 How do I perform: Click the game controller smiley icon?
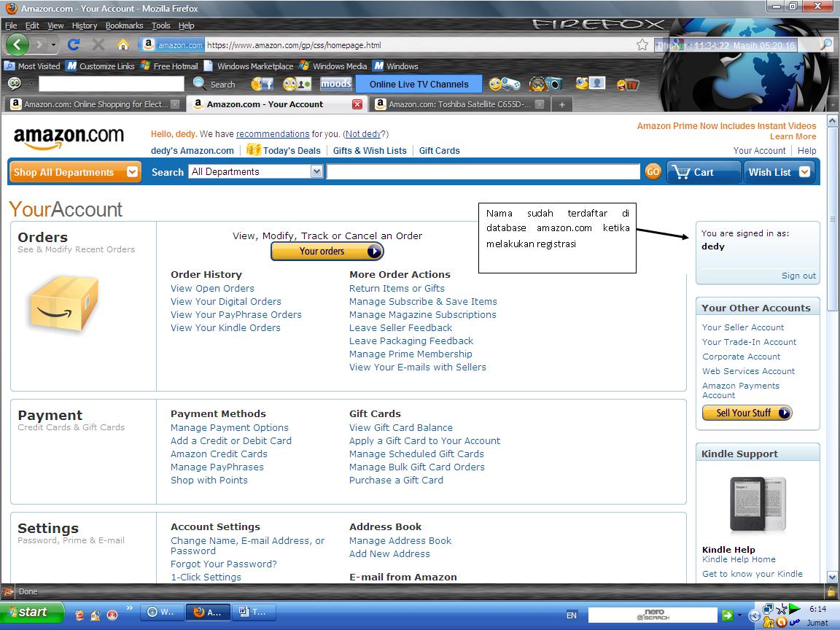504,84
